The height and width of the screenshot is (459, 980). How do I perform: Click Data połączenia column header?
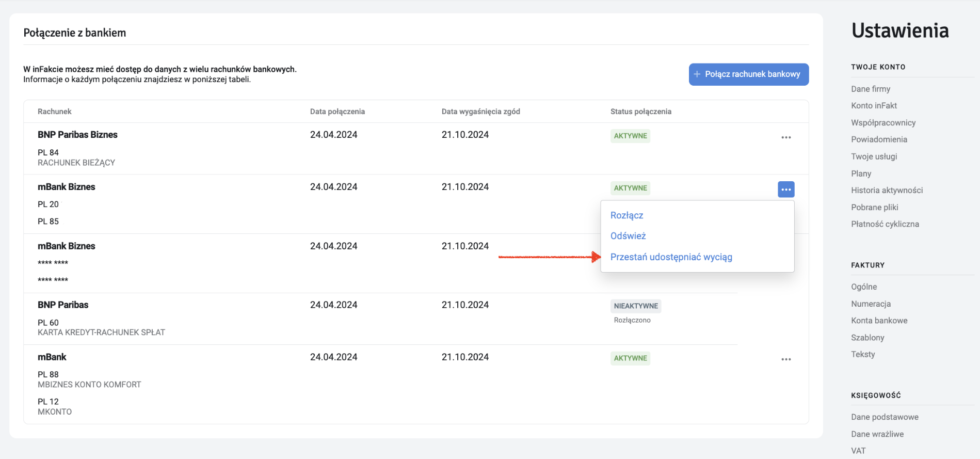pyautogui.click(x=337, y=112)
